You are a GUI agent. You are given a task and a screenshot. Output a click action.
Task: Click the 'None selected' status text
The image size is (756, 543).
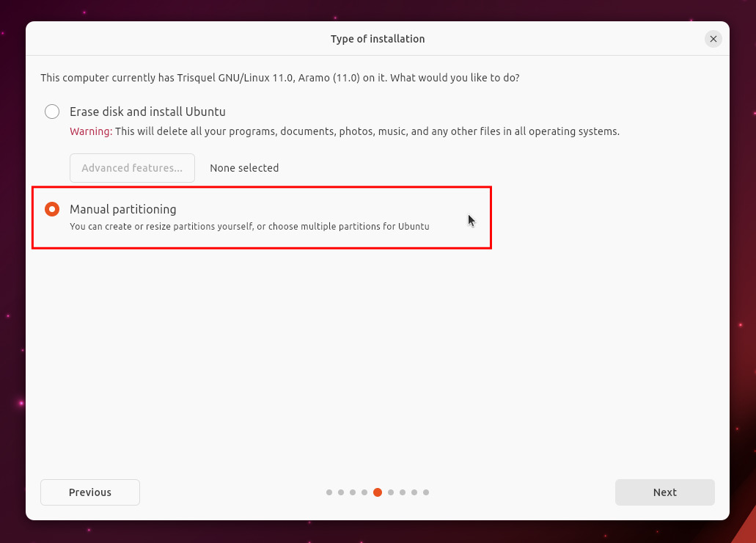244,168
